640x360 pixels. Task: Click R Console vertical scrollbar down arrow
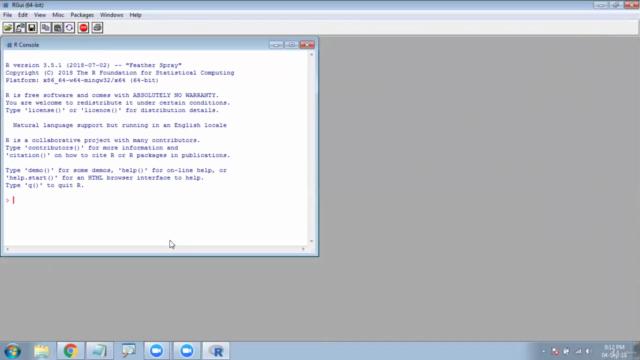click(x=311, y=241)
